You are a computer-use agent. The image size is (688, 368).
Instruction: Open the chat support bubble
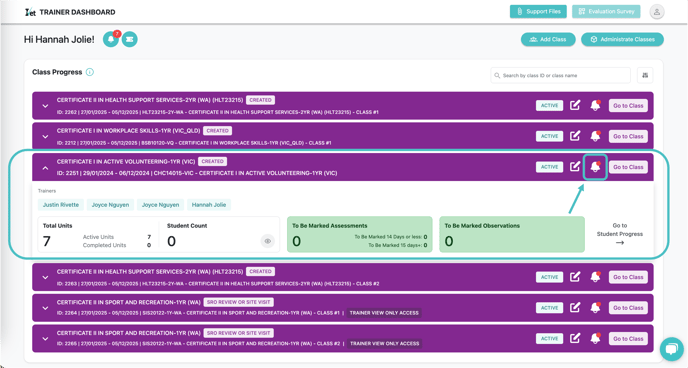[671, 349]
